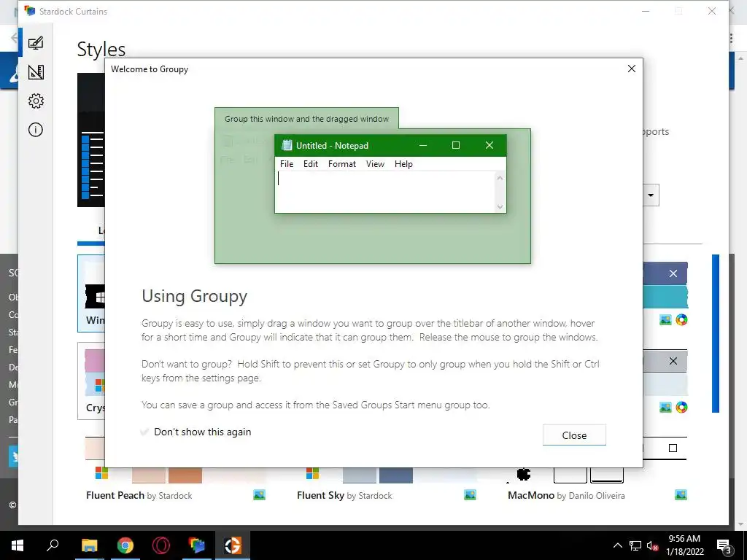Click the dark blue swatch in Fluent Sky preview

[x=396, y=475]
